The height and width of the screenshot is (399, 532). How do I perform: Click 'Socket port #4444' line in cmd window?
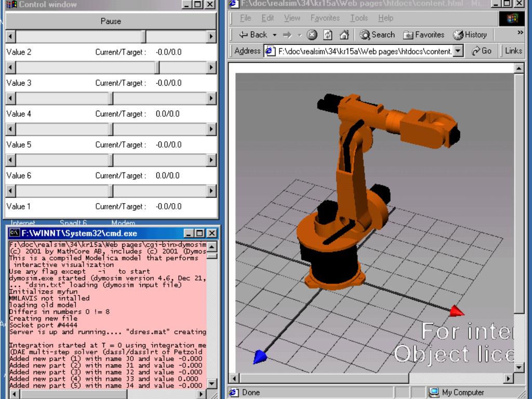coord(43,325)
